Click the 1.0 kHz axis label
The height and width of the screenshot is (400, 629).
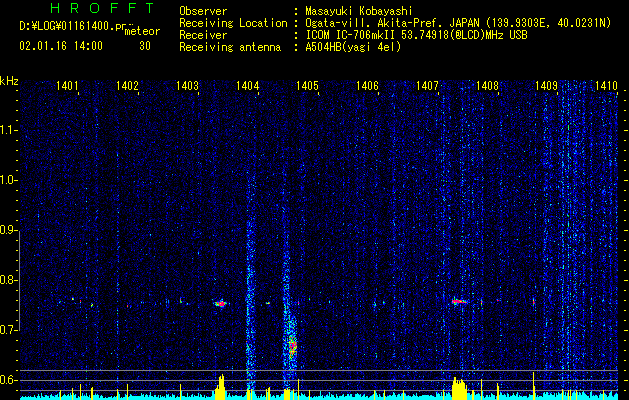coord(8,180)
